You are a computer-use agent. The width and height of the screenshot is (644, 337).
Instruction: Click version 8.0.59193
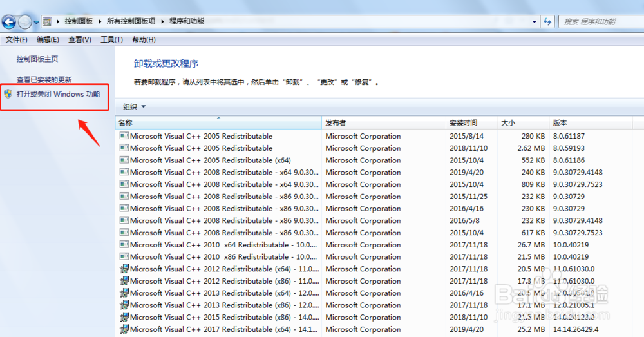pos(569,148)
